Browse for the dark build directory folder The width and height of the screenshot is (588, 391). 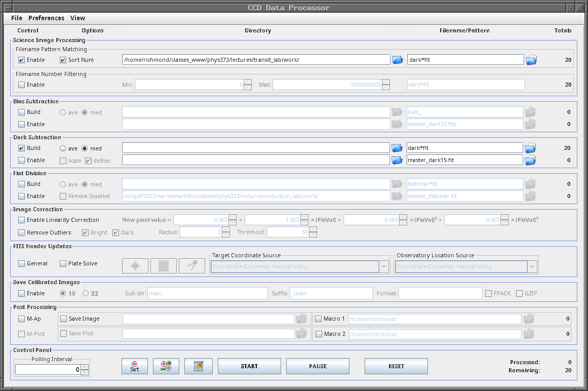tap(398, 148)
